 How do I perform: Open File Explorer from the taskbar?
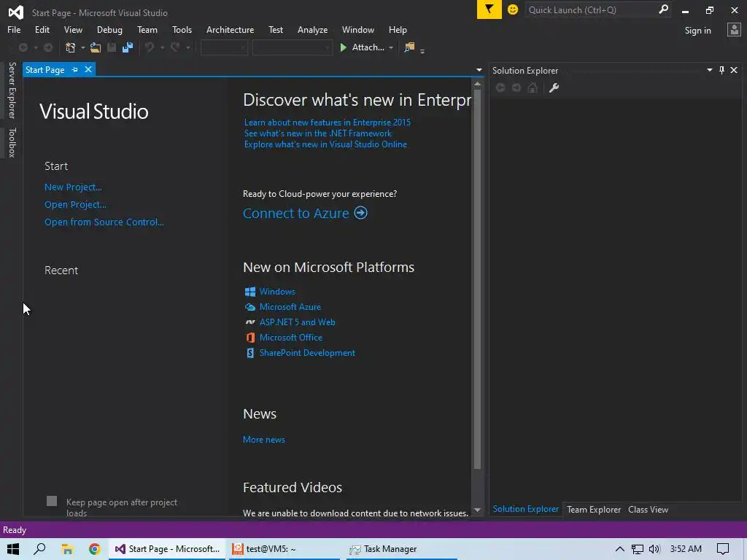click(67, 549)
